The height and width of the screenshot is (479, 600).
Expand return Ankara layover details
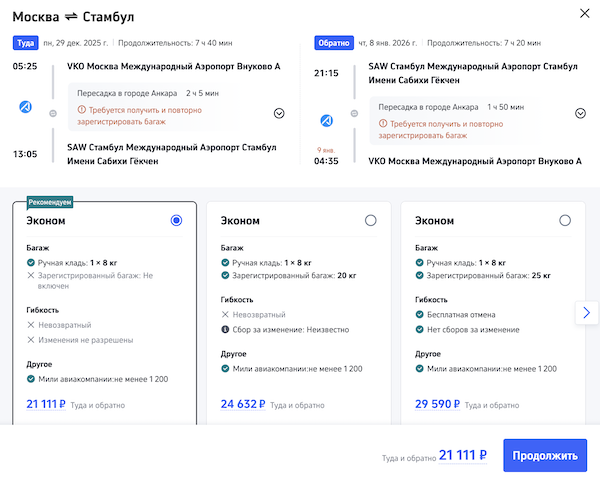click(580, 113)
